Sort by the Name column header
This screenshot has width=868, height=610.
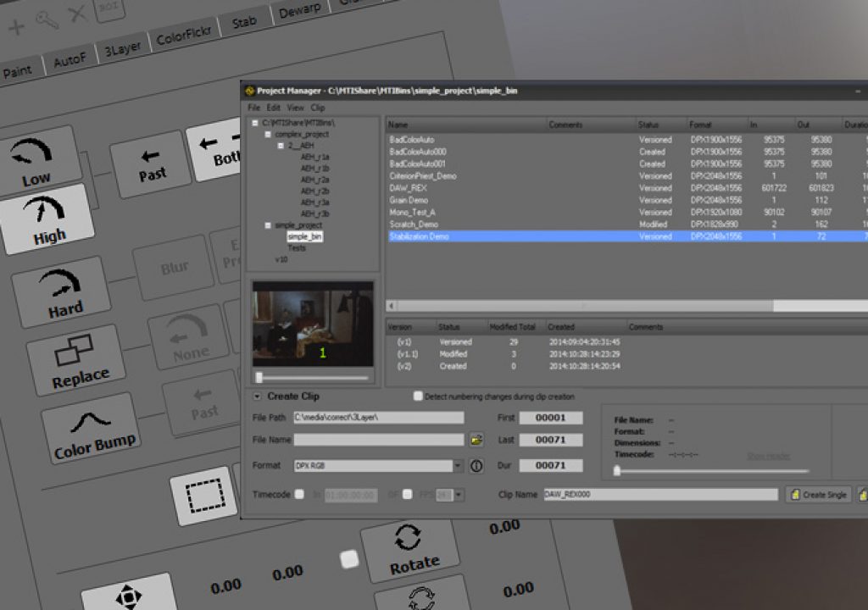pos(466,125)
